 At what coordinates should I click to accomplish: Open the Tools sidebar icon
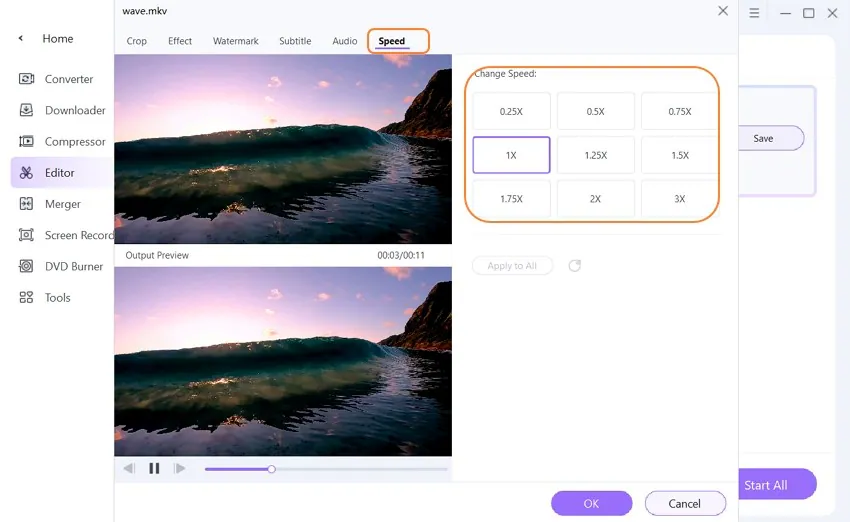tap(26, 297)
